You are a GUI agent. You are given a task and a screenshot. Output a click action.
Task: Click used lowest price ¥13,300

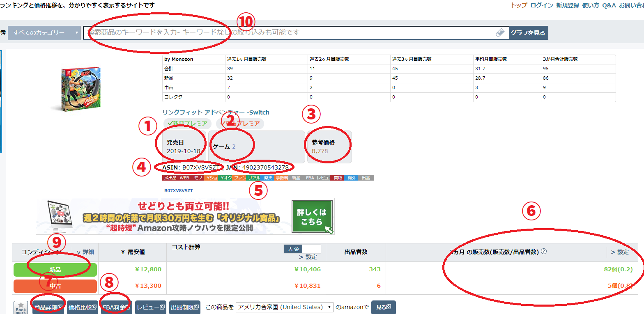pyautogui.click(x=148, y=286)
